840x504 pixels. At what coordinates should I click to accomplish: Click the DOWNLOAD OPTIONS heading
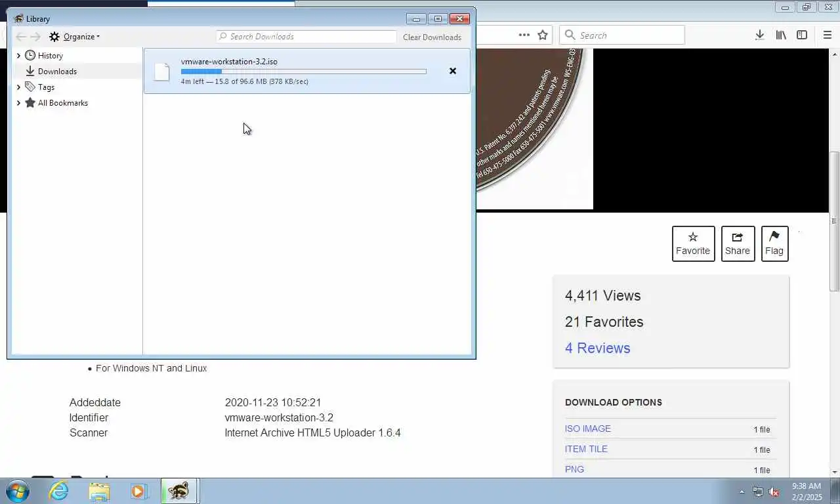pos(613,402)
